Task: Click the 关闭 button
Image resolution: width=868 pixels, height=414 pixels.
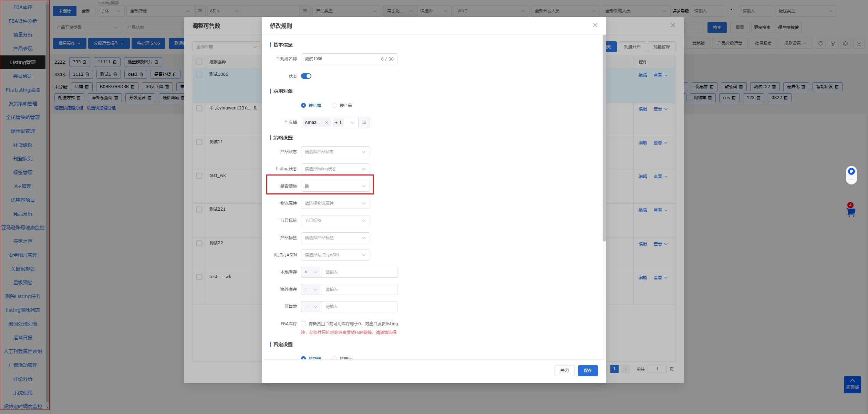Action: tap(564, 371)
